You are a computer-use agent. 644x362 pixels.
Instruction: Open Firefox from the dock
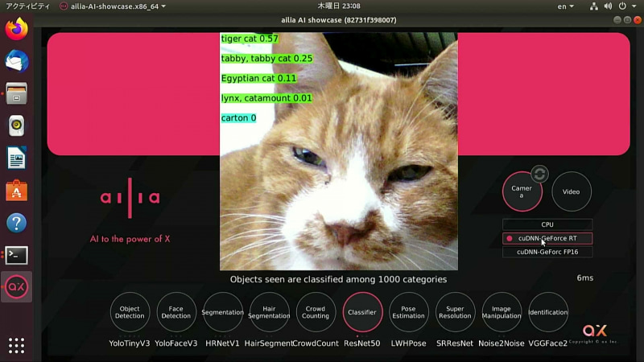coord(16,29)
